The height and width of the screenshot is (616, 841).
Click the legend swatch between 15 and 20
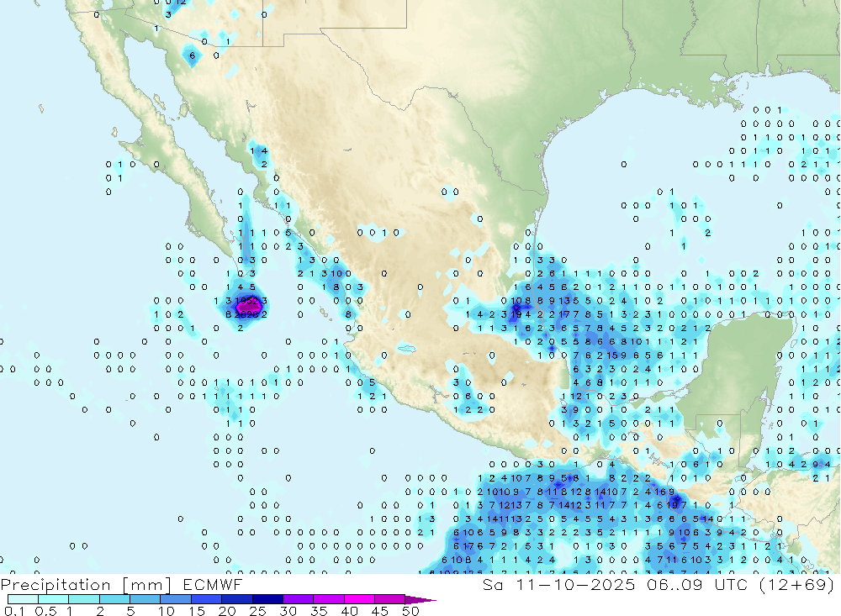[x=207, y=599]
